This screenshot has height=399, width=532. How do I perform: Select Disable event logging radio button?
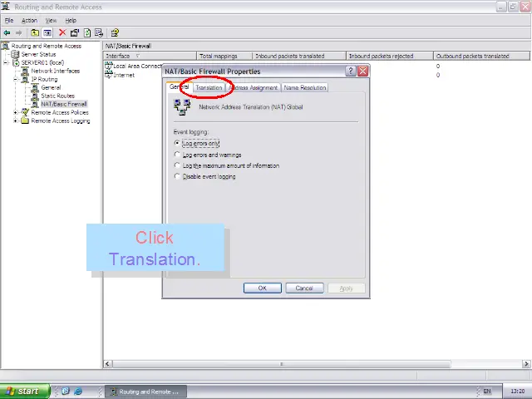pyautogui.click(x=177, y=176)
